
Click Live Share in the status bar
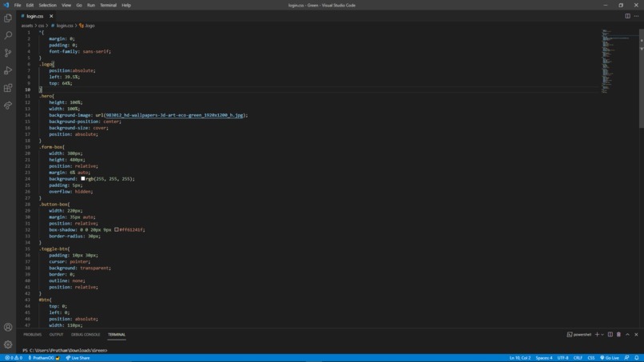tap(78, 358)
